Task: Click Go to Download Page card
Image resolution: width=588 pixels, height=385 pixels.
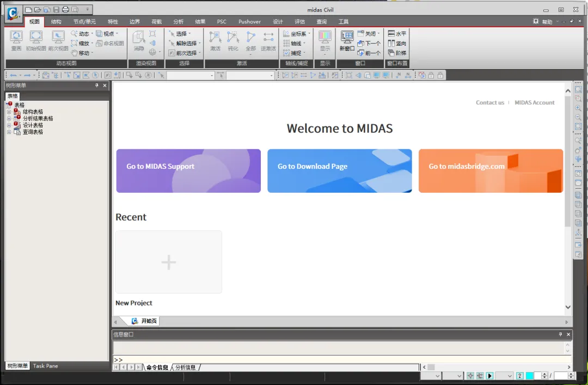Action: [x=339, y=171]
